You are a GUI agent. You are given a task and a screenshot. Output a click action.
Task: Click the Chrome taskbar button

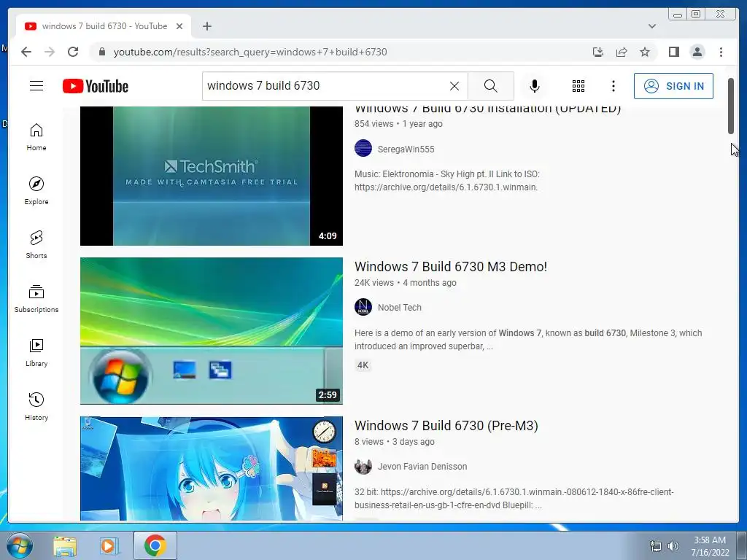pyautogui.click(x=155, y=545)
